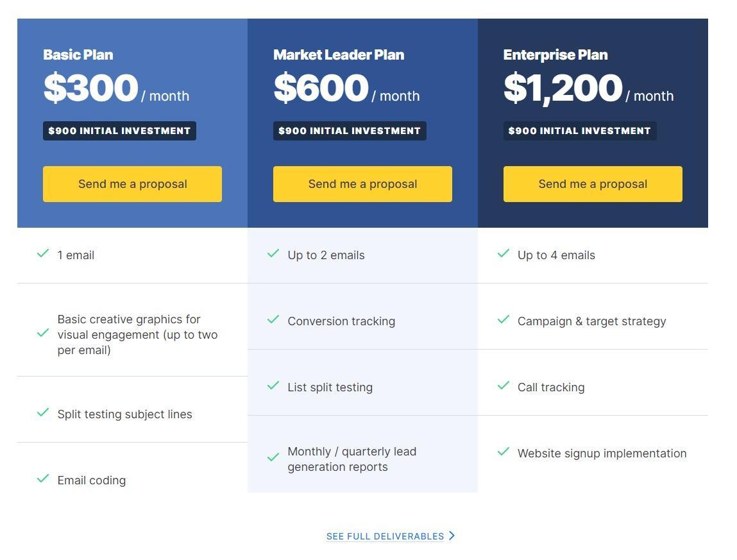Select the Basic Plan heading

[78, 55]
